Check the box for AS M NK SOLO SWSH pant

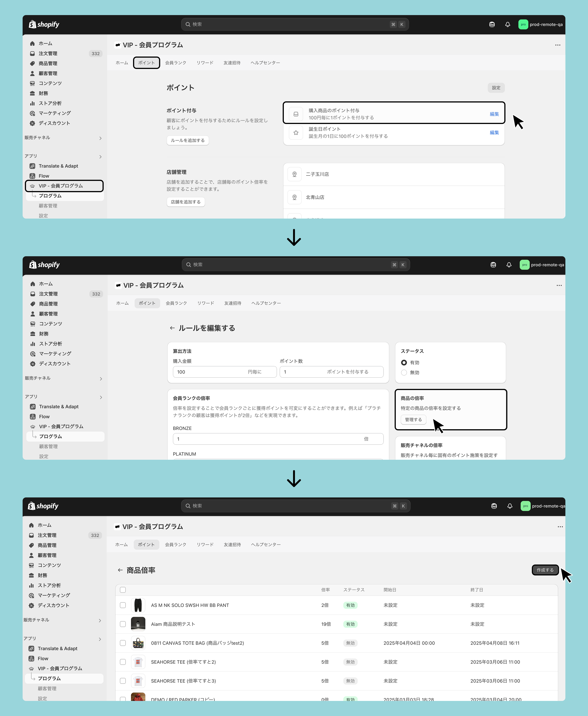(x=123, y=605)
